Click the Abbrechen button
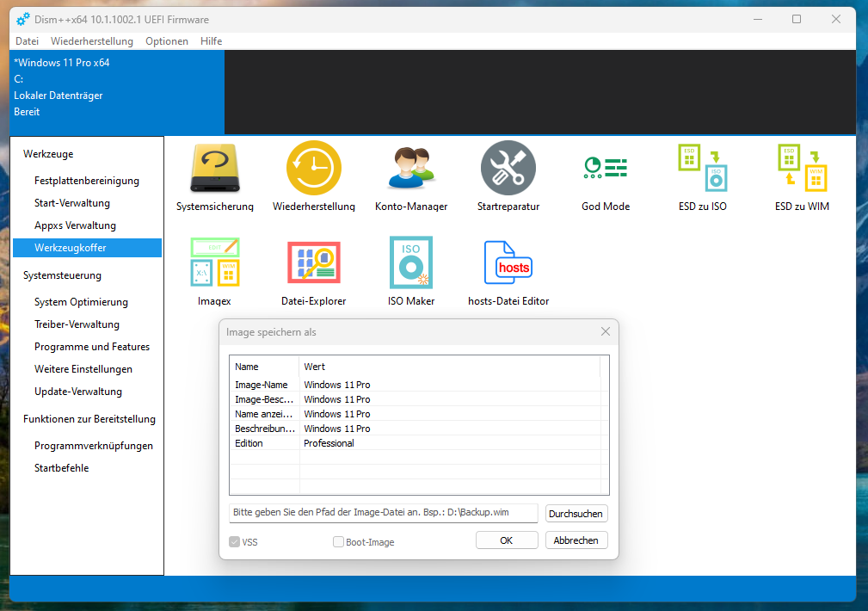This screenshot has width=868, height=611. click(x=576, y=540)
